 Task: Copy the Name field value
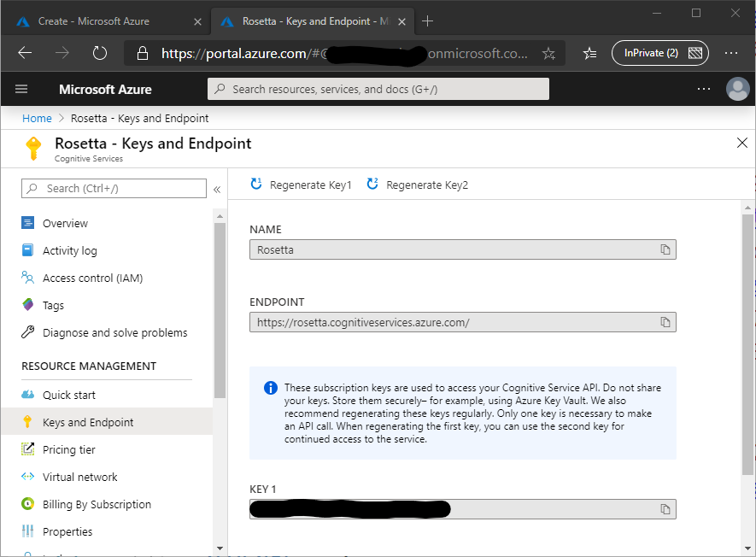pyautogui.click(x=665, y=249)
